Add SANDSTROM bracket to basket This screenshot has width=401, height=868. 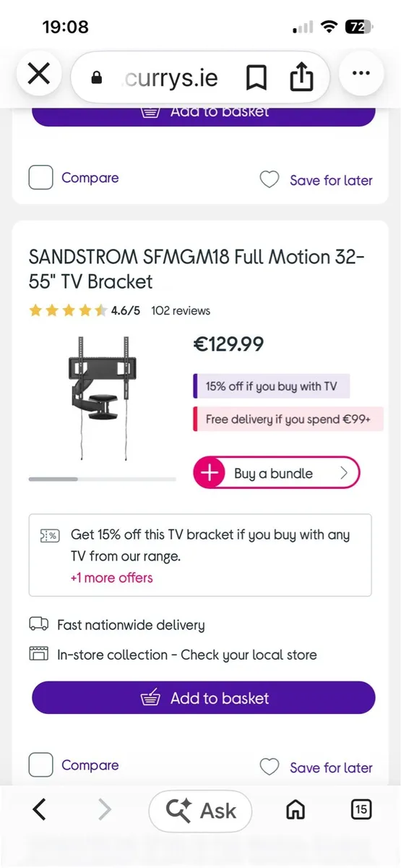click(204, 698)
